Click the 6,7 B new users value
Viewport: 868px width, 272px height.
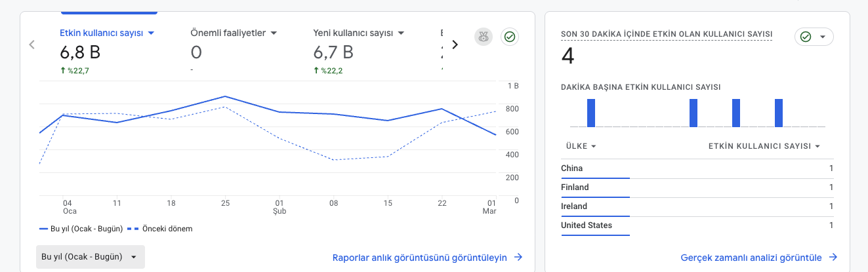tap(333, 52)
